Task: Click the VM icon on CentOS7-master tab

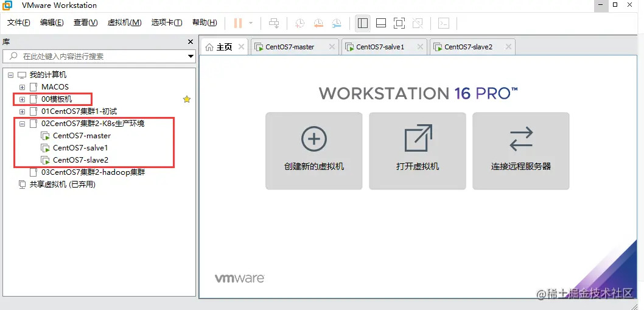Action: pyautogui.click(x=259, y=47)
